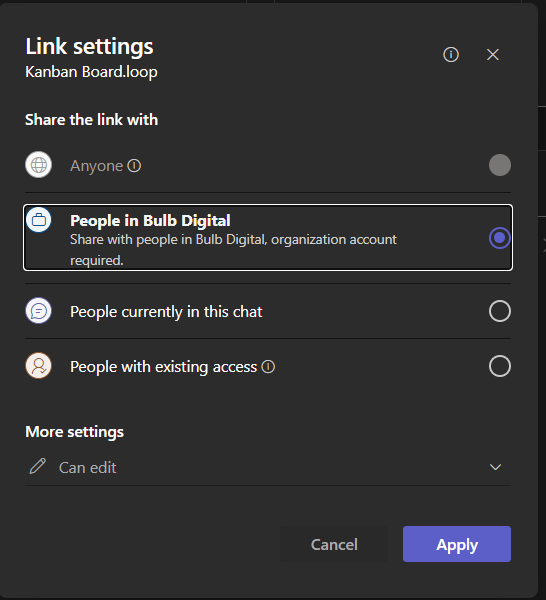
Task: Click the person icon for existing access
Action: [39, 366]
